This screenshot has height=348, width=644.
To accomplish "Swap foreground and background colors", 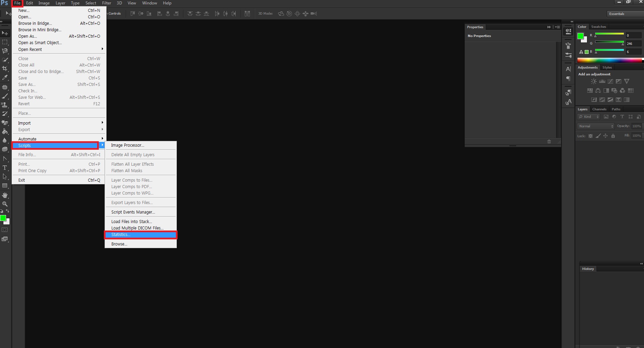I will [x=7, y=211].
